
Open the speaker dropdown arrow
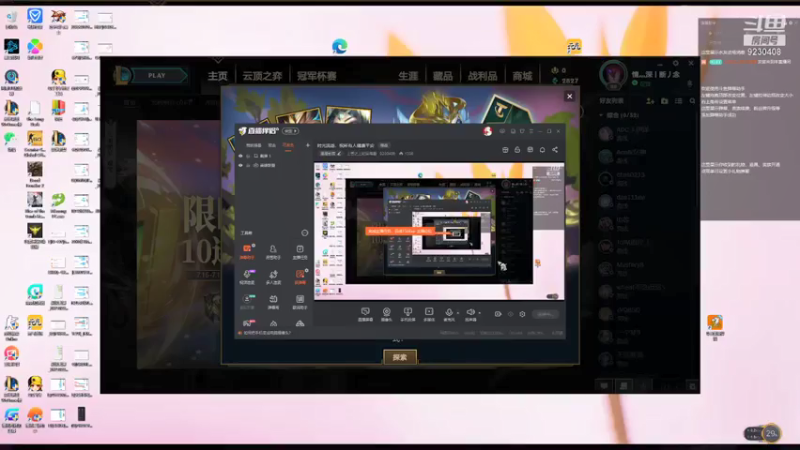click(480, 313)
